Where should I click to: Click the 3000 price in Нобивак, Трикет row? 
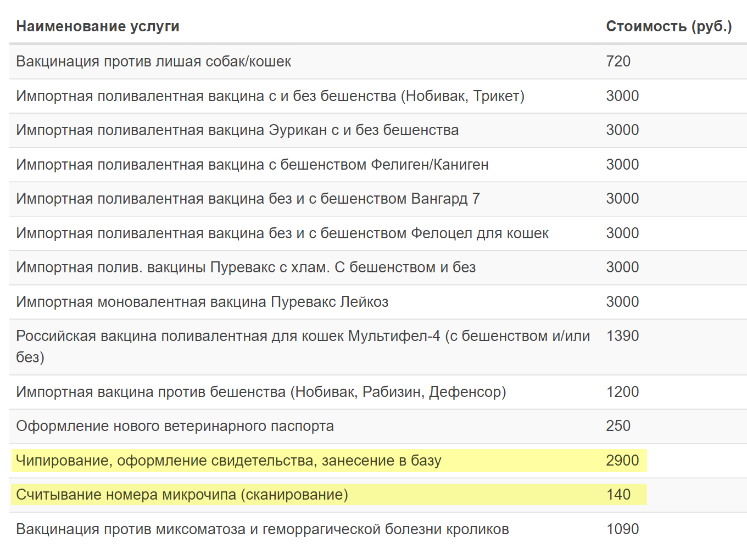[622, 96]
